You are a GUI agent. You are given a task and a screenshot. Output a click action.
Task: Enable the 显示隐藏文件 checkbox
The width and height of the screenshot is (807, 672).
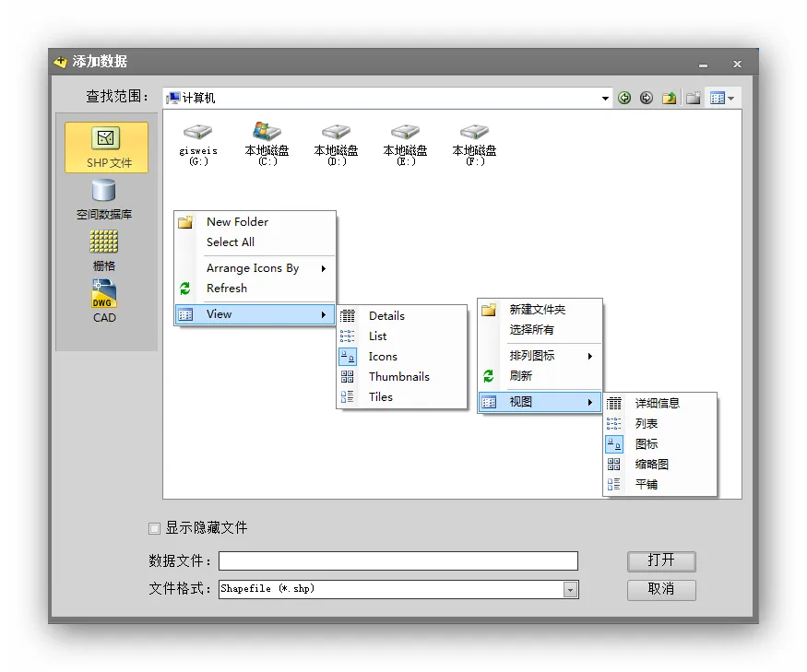pos(155,528)
